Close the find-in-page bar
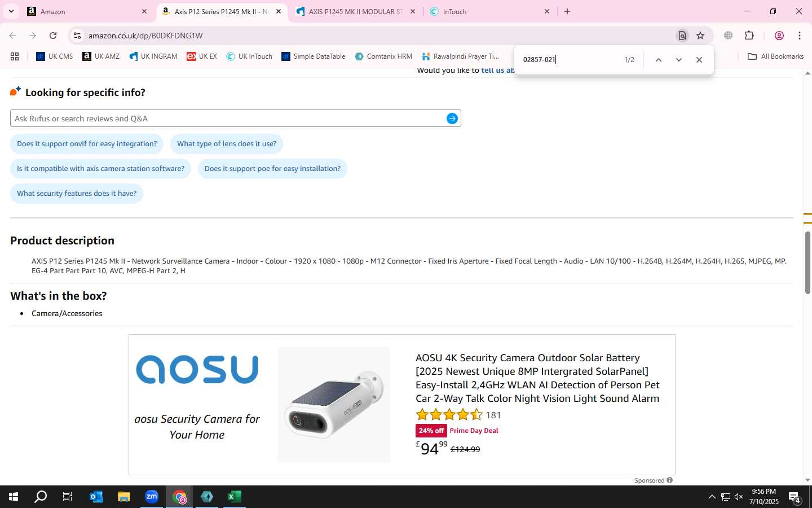 pos(699,60)
